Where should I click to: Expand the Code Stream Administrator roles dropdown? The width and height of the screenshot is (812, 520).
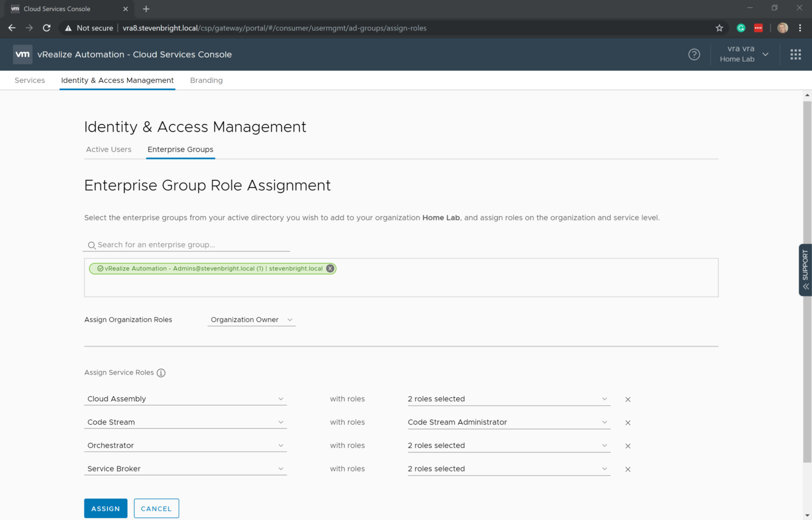[x=508, y=422]
